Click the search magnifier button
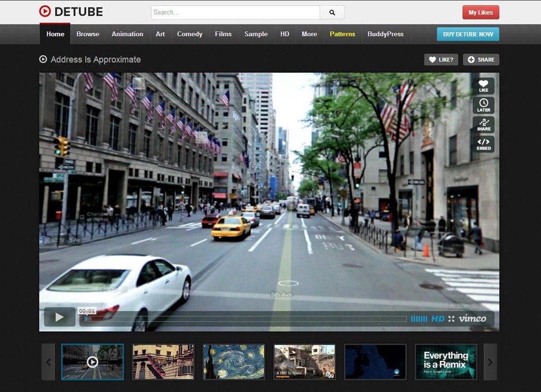Image resolution: width=541 pixels, height=392 pixels. [x=332, y=13]
